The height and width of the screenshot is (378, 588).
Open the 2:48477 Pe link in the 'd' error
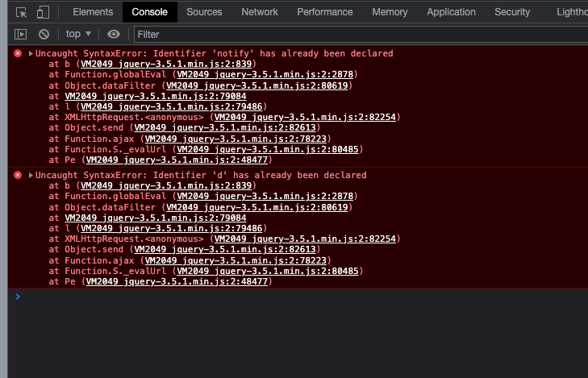[177, 282]
